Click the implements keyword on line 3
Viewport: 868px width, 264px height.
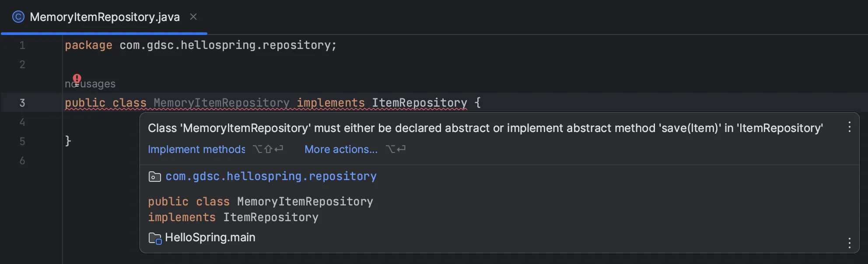(331, 103)
